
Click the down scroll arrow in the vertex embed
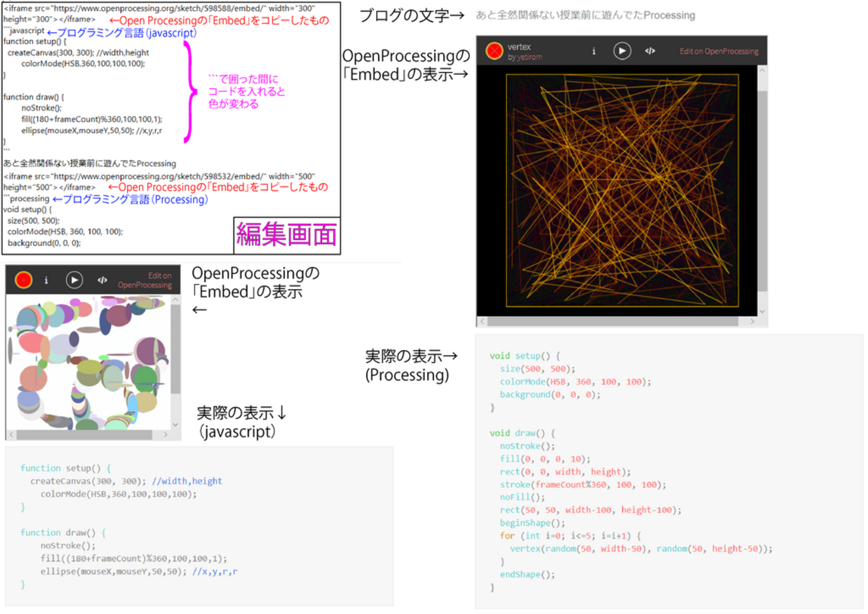tap(763, 311)
